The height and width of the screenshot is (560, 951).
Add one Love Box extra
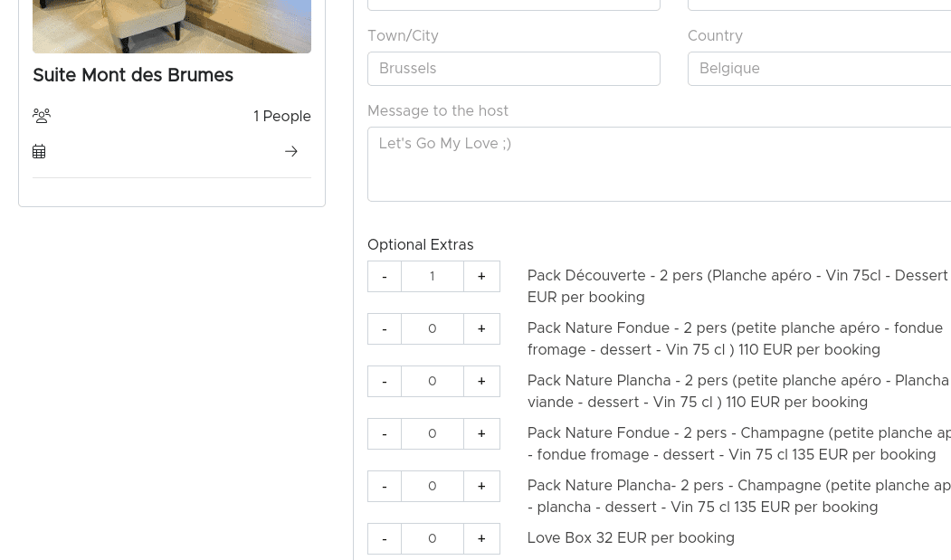[481, 539]
